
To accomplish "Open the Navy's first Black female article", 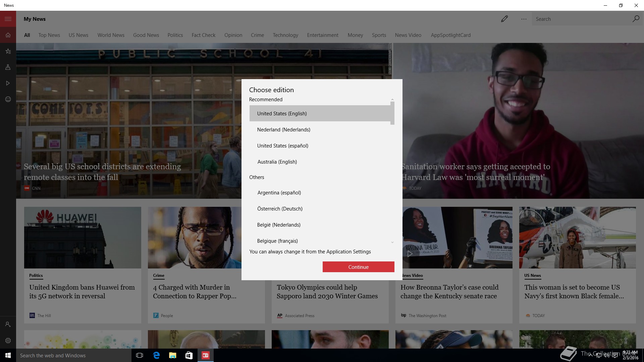I will click(574, 292).
